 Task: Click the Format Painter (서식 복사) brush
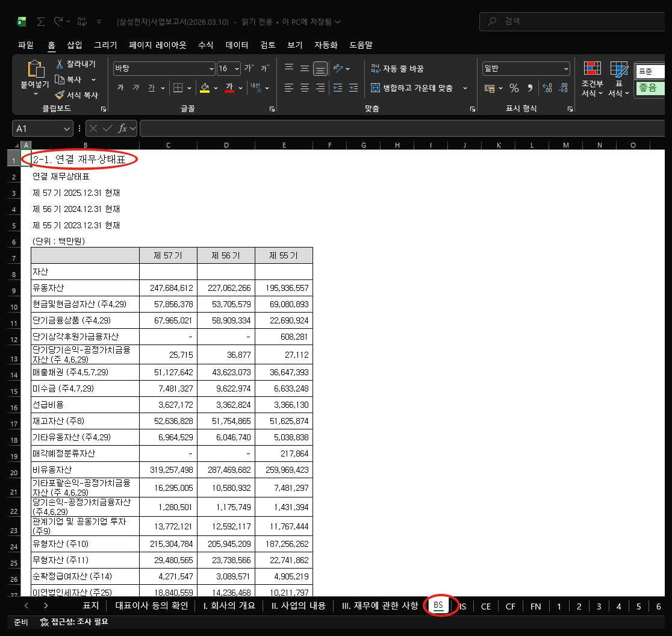click(60, 95)
